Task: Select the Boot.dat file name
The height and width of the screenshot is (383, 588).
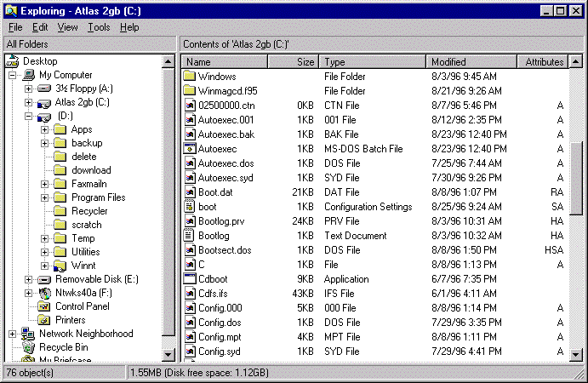Action: (x=215, y=192)
